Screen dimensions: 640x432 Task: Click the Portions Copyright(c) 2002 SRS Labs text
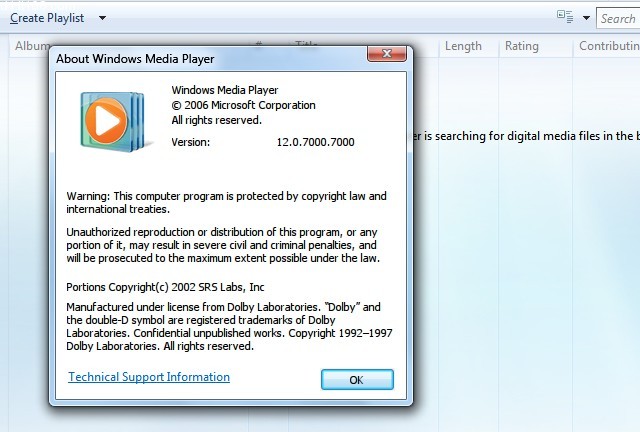pos(165,287)
